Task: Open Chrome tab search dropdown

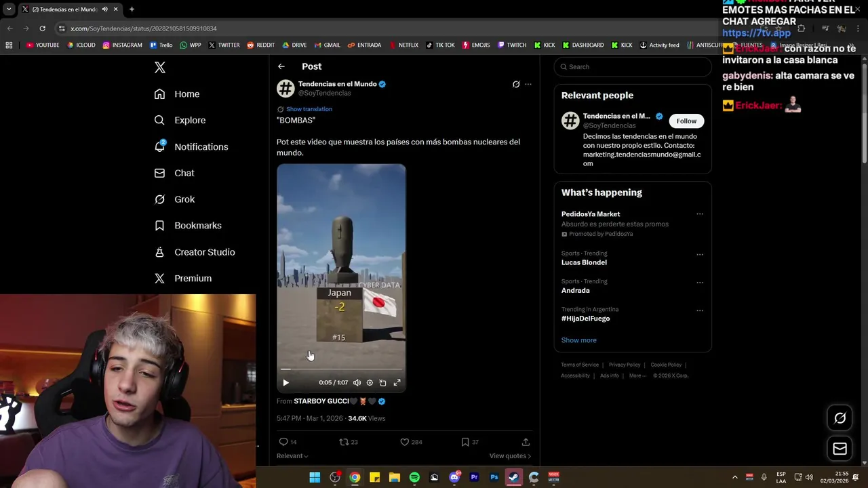Action: [9, 9]
